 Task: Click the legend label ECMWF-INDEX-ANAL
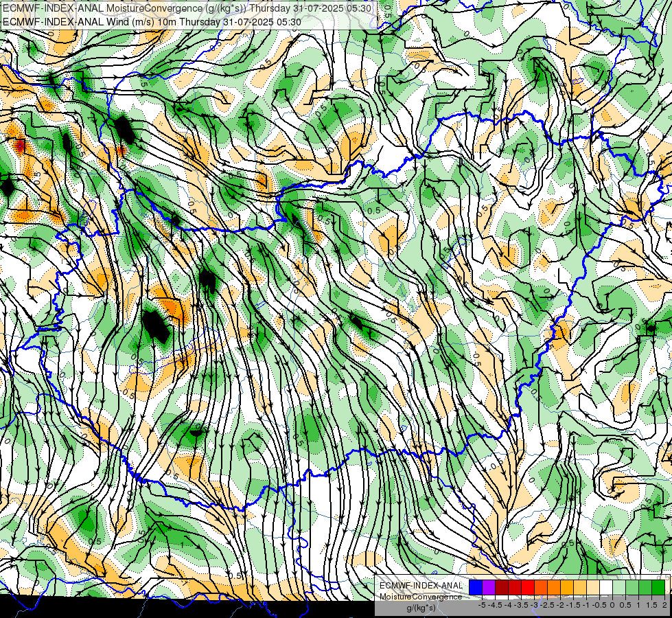[x=421, y=586]
